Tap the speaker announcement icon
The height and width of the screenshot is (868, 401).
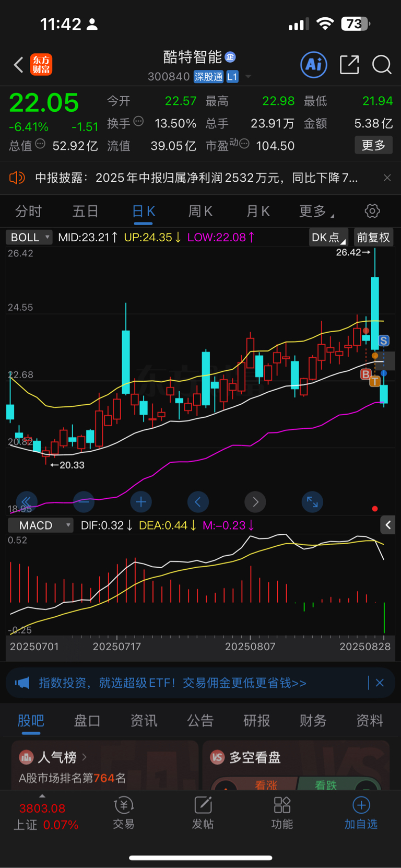tap(17, 178)
